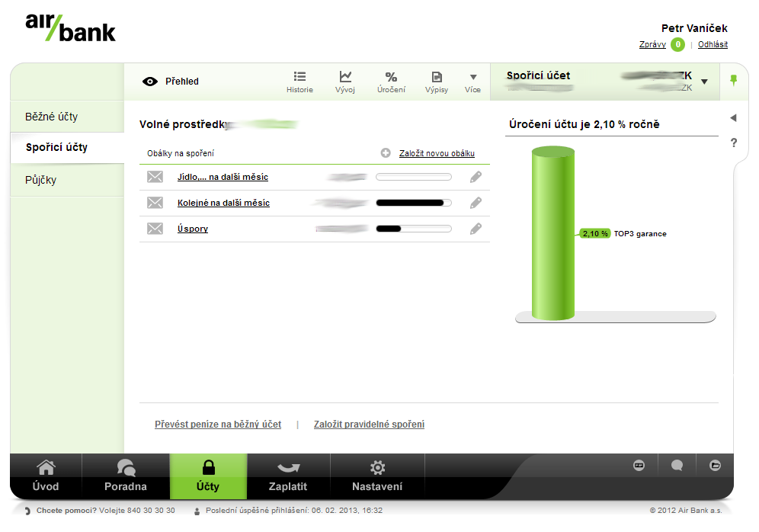The width and height of the screenshot is (759, 532).
Task: Open the Výpisy document icon
Action: click(x=437, y=77)
